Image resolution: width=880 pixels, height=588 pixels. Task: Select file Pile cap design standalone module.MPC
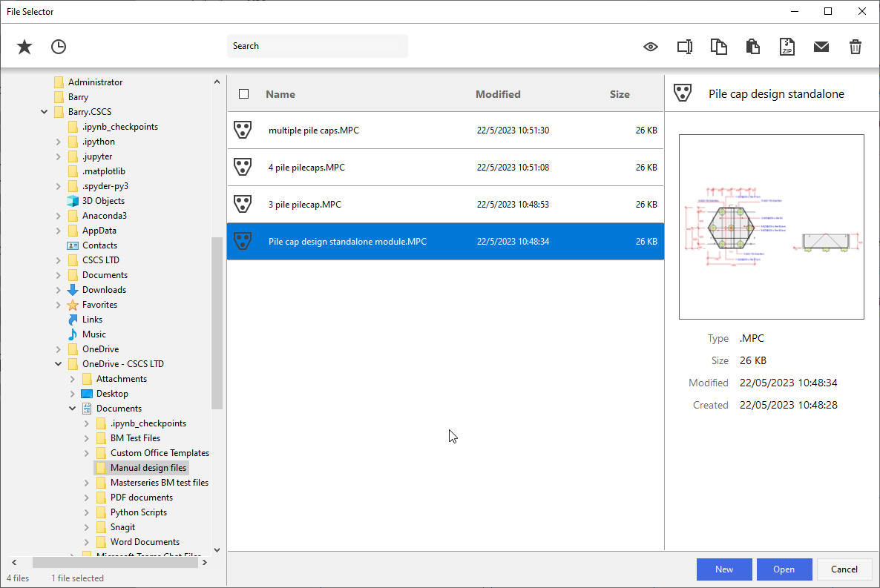(x=446, y=241)
